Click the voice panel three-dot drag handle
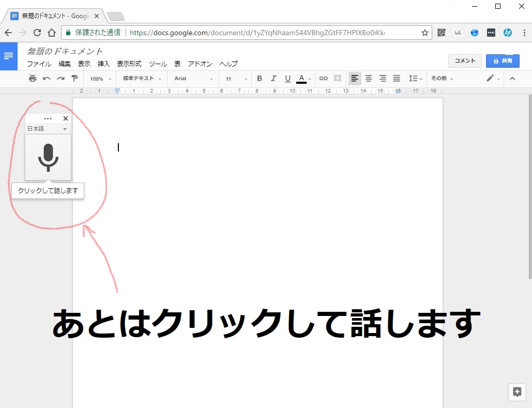The height and width of the screenshot is (408, 532). (x=48, y=118)
